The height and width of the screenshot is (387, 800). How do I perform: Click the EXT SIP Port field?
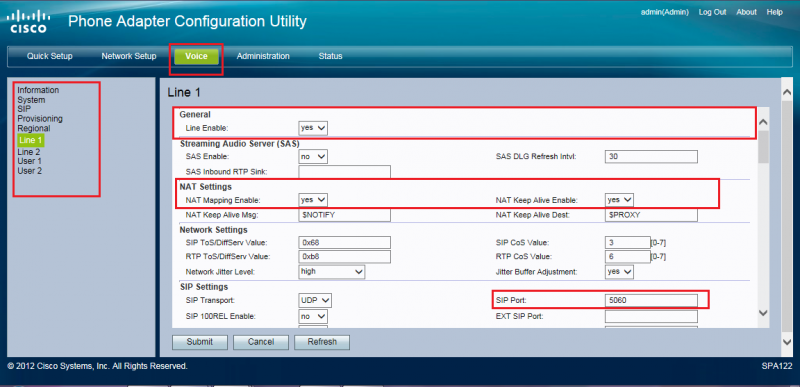click(651, 316)
